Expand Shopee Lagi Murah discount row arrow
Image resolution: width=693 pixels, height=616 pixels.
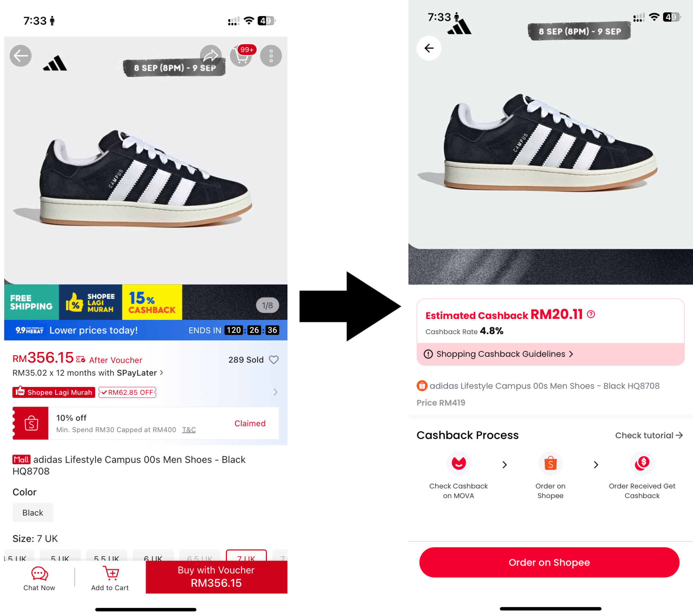(275, 392)
